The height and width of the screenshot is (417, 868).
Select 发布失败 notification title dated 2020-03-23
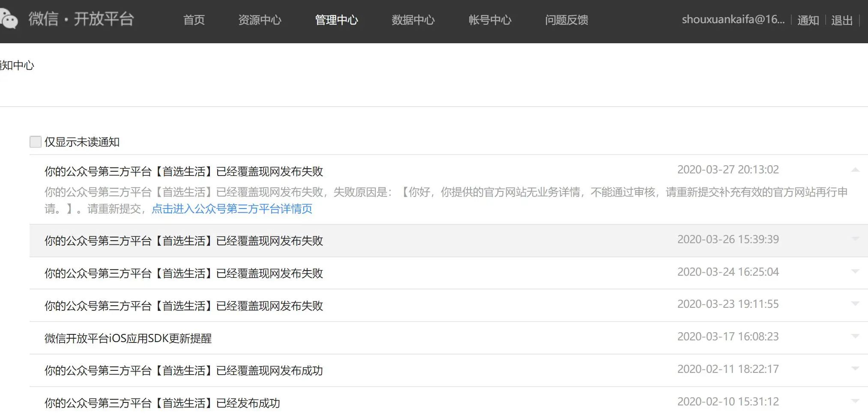point(184,306)
